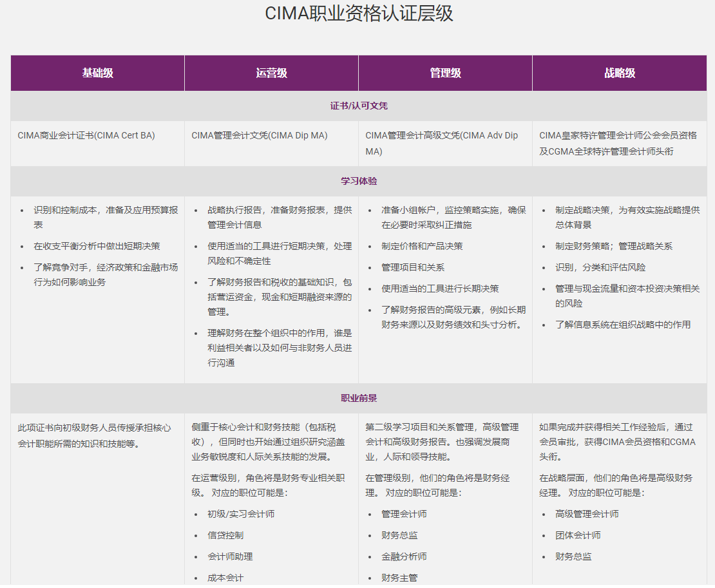Select the "团体会计师" job title
This screenshot has height=588, width=715.
[x=578, y=536]
